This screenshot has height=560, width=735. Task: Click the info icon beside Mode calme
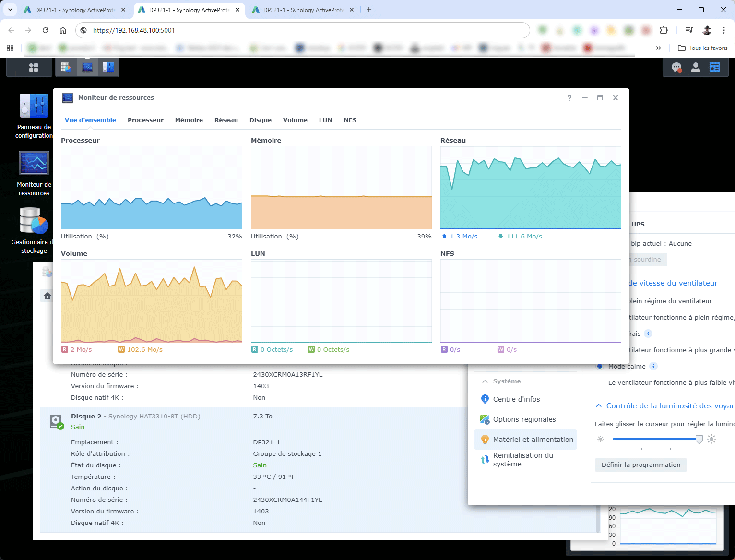[x=653, y=366]
